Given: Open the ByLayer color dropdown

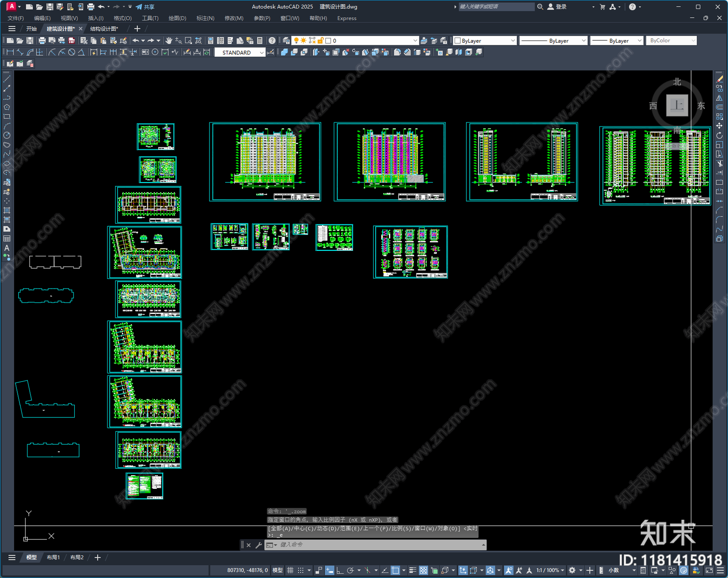Looking at the screenshot, I should (x=512, y=41).
